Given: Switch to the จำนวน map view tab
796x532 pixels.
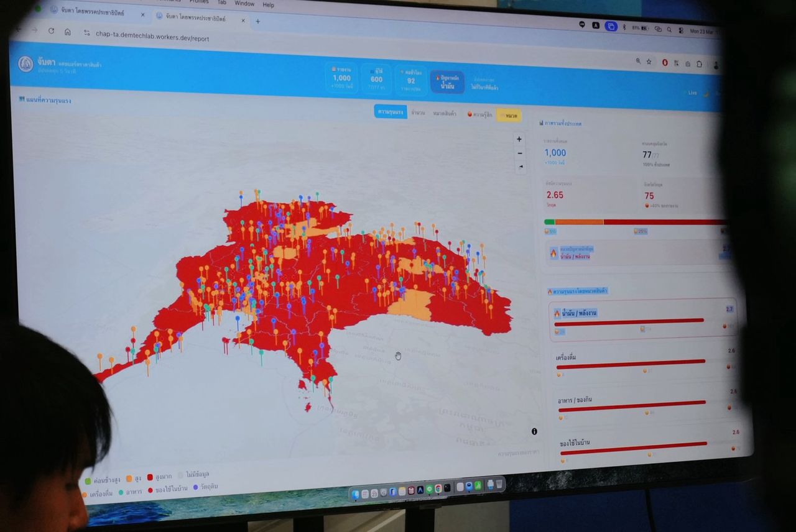Looking at the screenshot, I should (419, 112).
